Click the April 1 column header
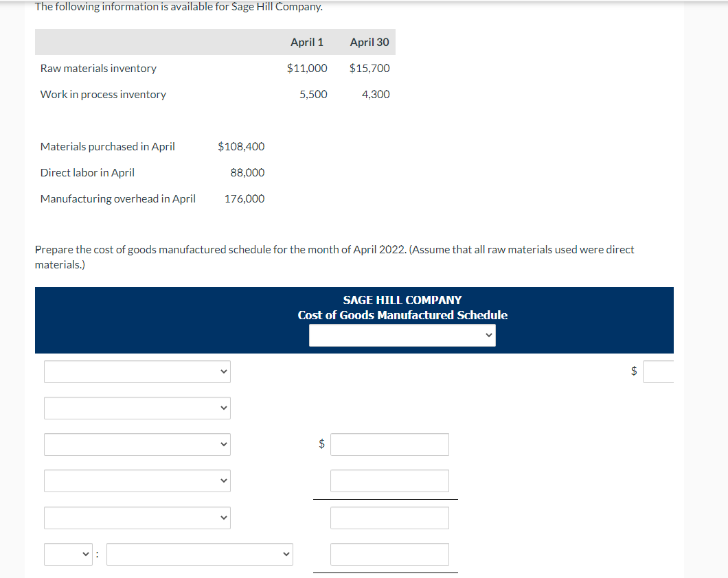 click(x=307, y=42)
